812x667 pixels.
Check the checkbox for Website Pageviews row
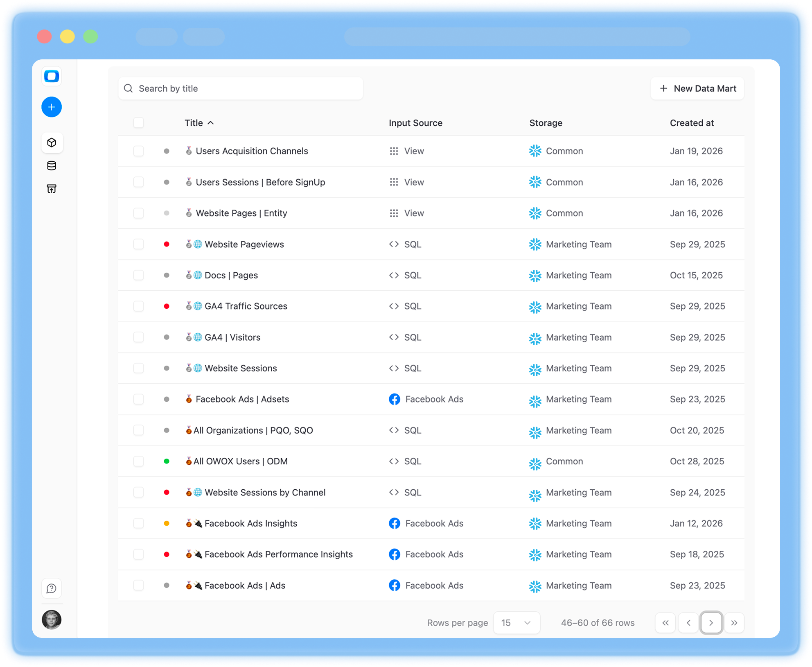(x=138, y=244)
